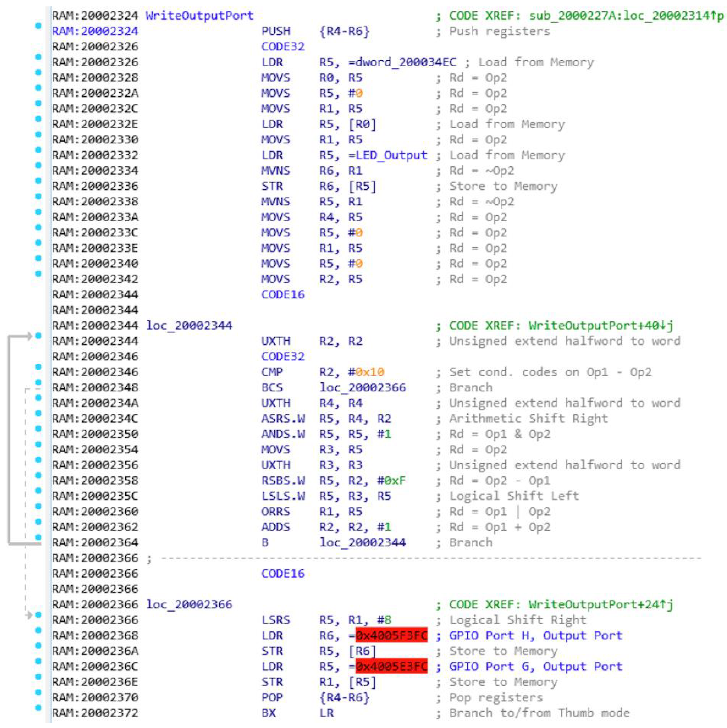The height and width of the screenshot is (728, 727).
Task: Click breakpoint dot next to BX LR
Action: (x=38, y=708)
